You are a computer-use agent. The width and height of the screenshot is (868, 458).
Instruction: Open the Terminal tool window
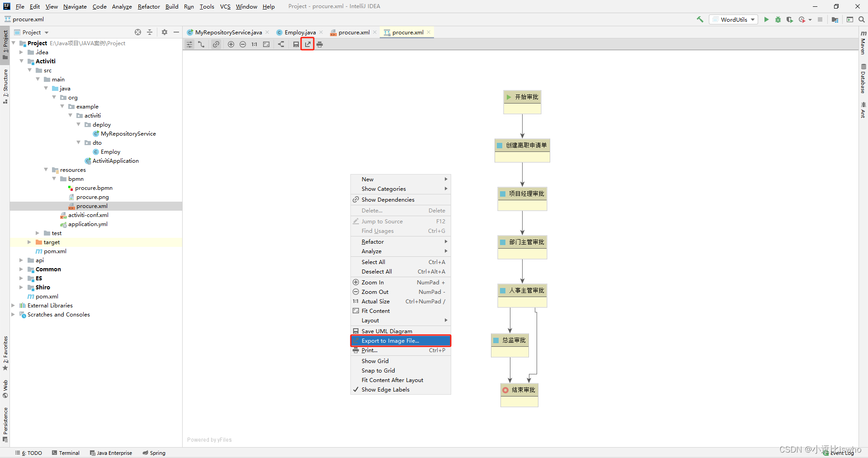(x=66, y=453)
